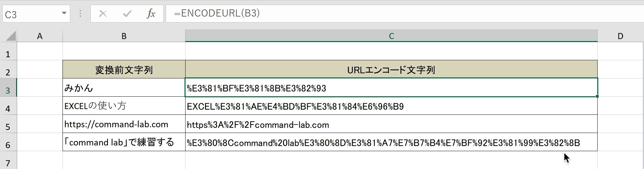Open the Name Box dropdown arrow
The image size is (644, 169).
pyautogui.click(x=64, y=13)
